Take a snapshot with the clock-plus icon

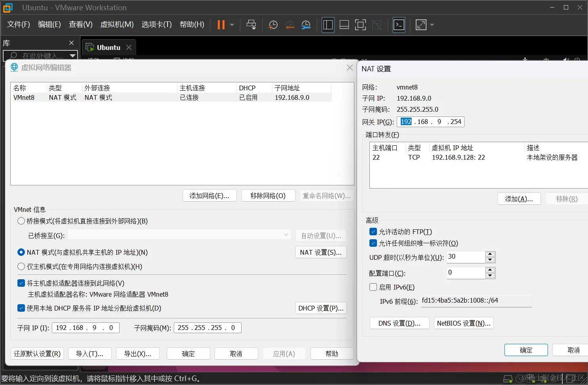[273, 25]
